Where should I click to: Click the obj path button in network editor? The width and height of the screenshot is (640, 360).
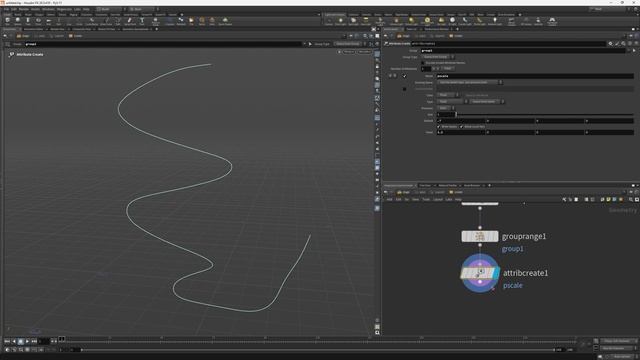(403, 192)
